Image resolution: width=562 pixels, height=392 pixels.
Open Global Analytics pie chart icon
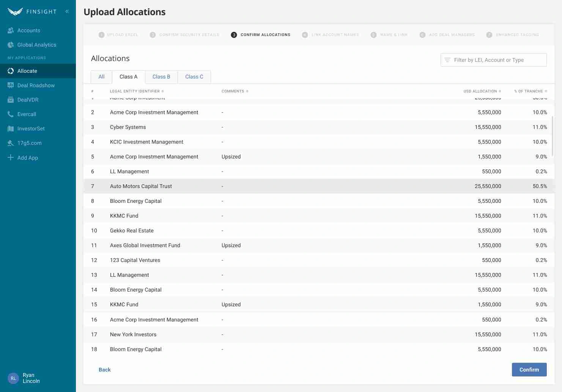pyautogui.click(x=11, y=45)
